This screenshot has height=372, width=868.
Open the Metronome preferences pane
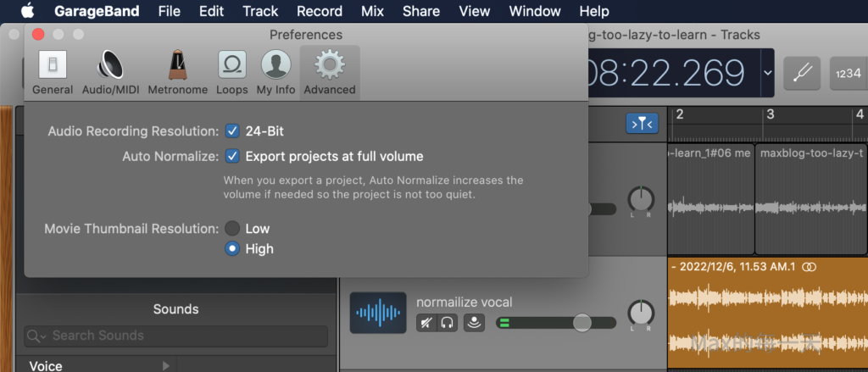[177, 72]
